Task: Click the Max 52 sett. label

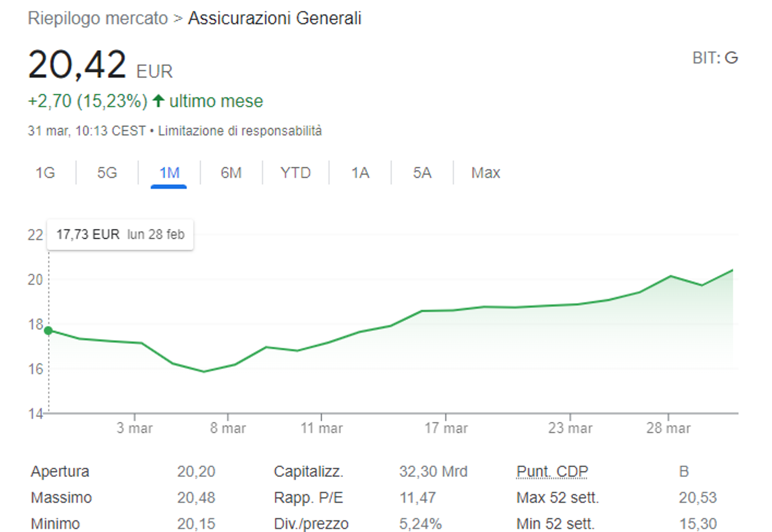Action: [x=558, y=498]
